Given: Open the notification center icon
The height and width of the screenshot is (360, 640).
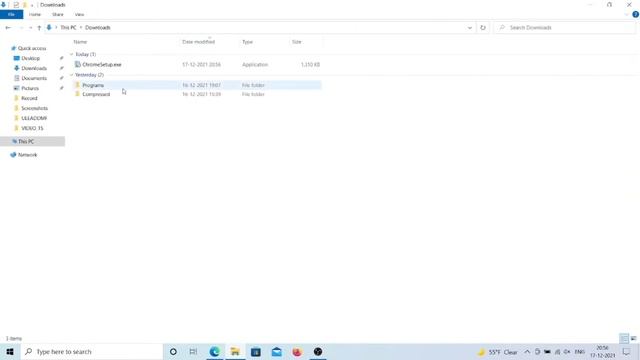Looking at the screenshot, I should coord(627,351).
